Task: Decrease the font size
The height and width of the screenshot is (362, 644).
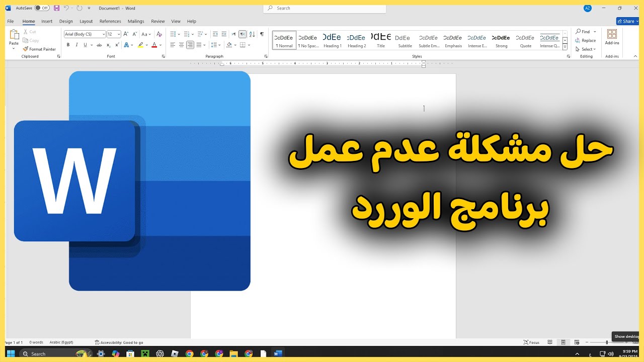Action: [134, 34]
